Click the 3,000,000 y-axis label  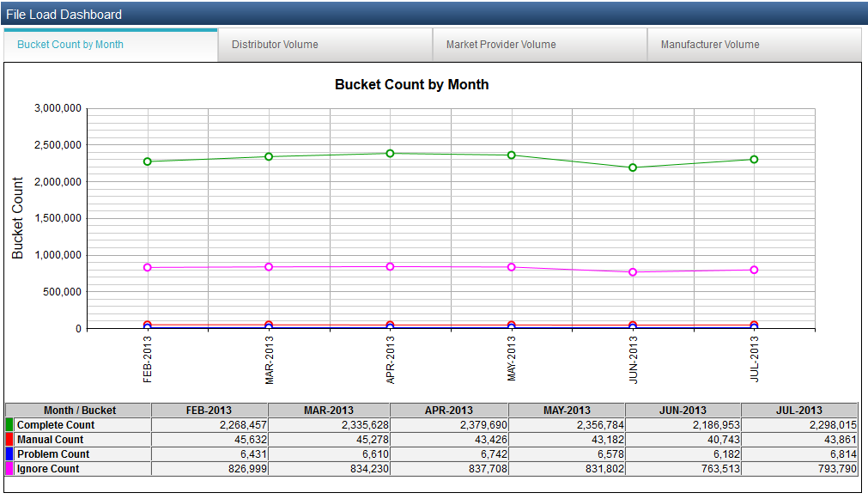point(58,108)
